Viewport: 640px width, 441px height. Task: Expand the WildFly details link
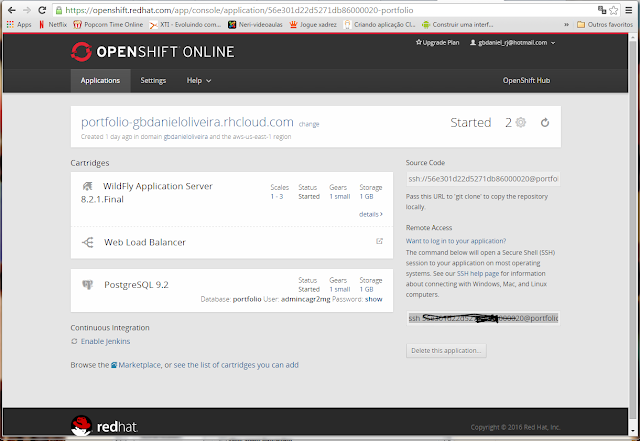click(x=371, y=214)
